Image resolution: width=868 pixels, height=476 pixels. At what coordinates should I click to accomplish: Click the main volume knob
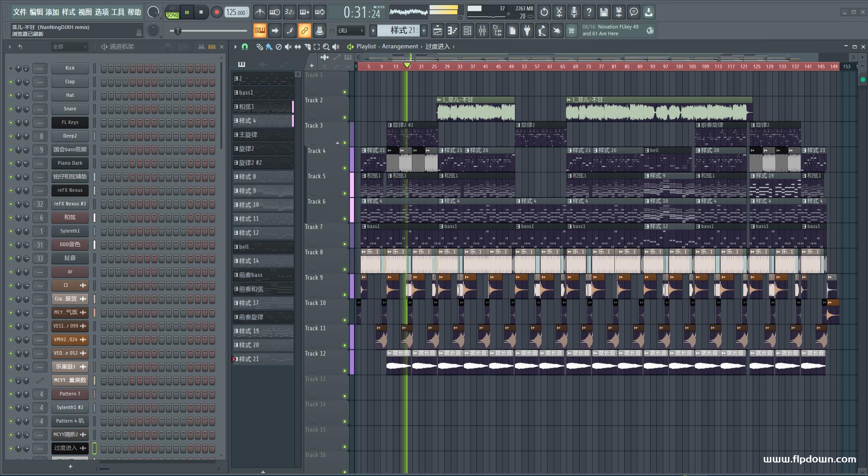(x=153, y=12)
